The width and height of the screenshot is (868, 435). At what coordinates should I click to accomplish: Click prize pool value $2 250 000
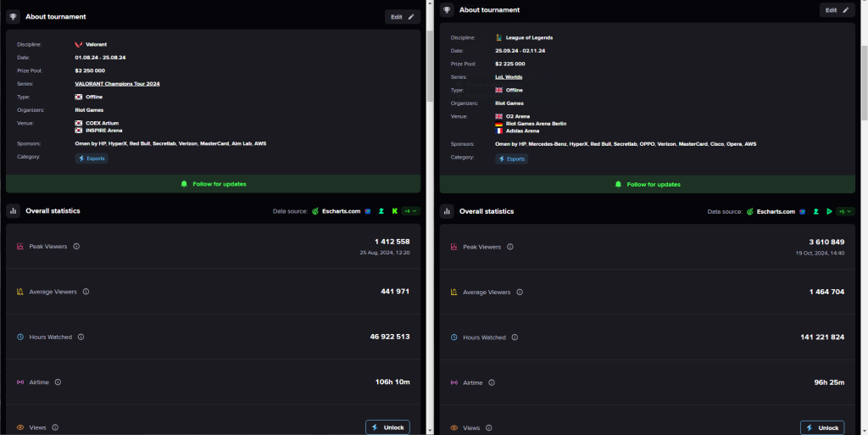(x=90, y=71)
